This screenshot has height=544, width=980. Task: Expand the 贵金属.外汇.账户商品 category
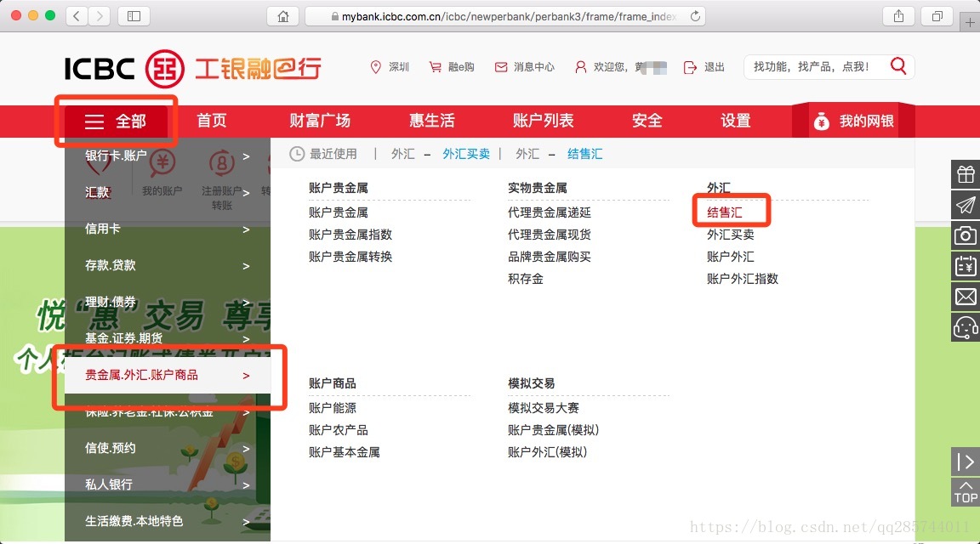click(168, 375)
